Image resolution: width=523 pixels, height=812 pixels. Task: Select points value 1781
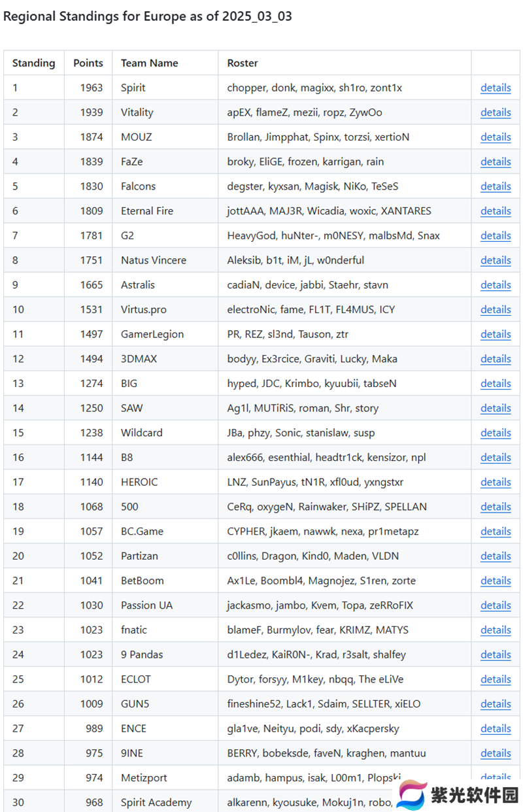[x=92, y=235]
